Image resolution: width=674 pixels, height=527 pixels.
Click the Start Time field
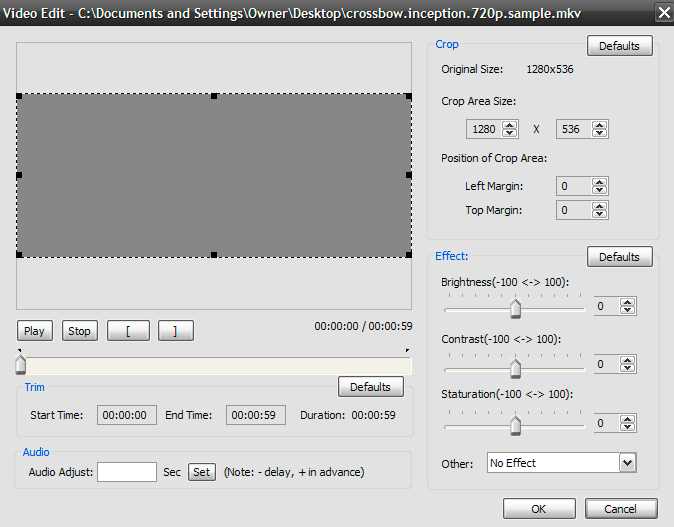[127, 415]
